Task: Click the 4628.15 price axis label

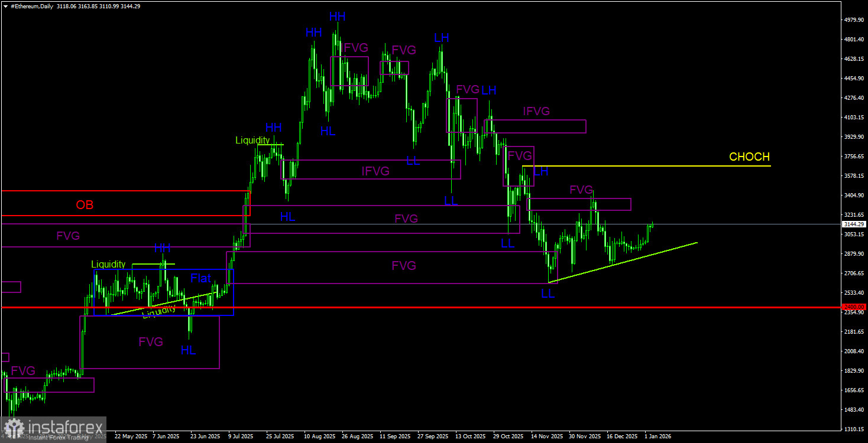Action: click(x=854, y=59)
